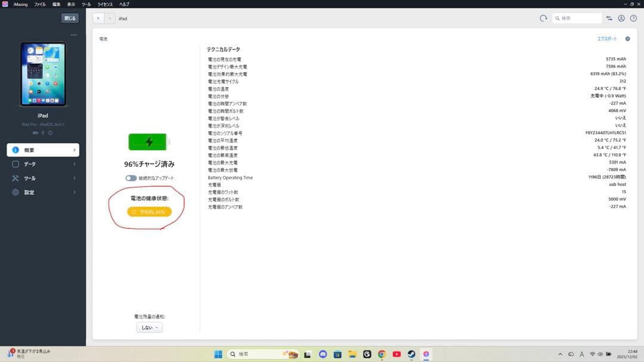Open the user account icon

point(621,18)
